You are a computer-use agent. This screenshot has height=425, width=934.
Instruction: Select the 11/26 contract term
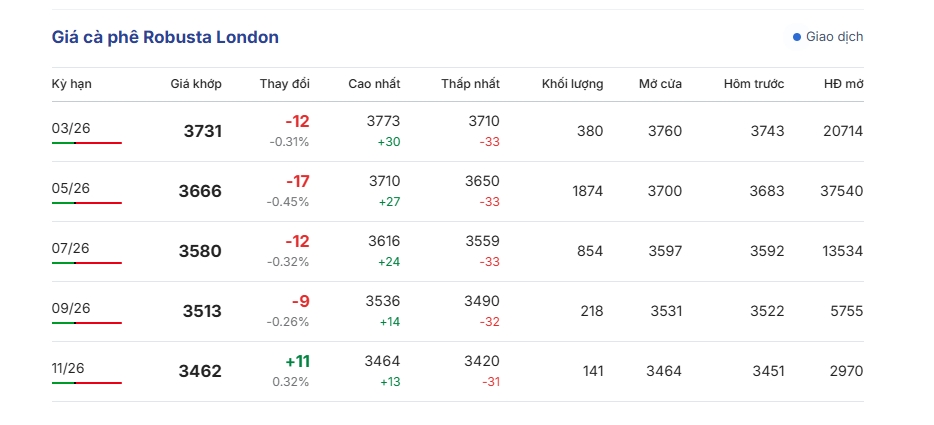[68, 368]
